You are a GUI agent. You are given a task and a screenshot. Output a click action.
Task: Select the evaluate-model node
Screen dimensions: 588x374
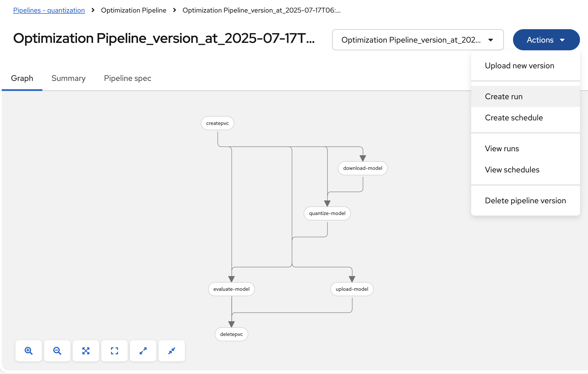[x=231, y=289]
